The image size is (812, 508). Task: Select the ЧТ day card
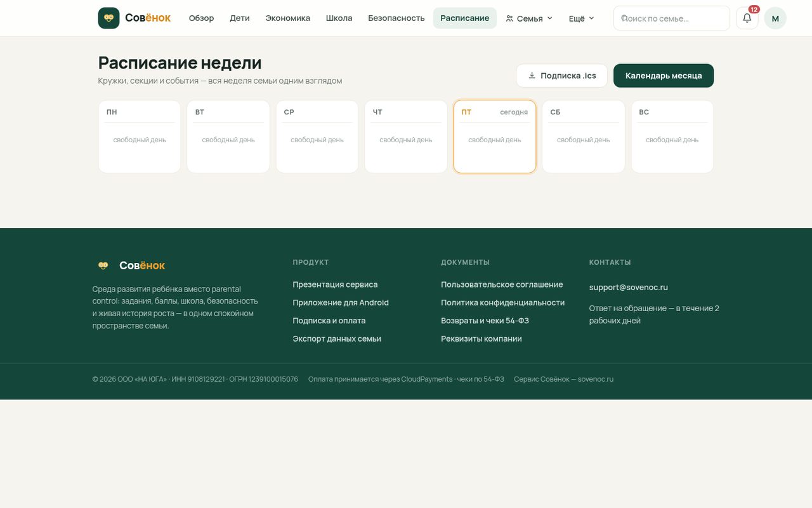(x=406, y=137)
